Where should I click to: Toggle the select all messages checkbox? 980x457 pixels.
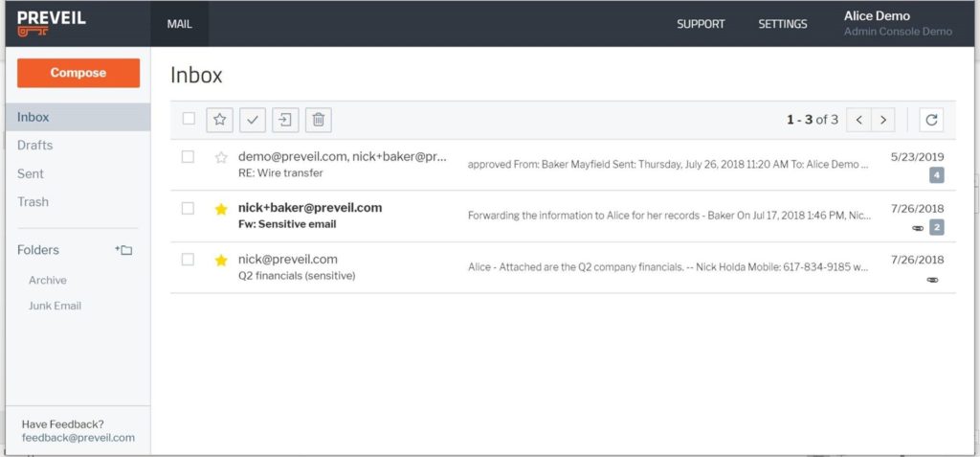pyautogui.click(x=189, y=118)
